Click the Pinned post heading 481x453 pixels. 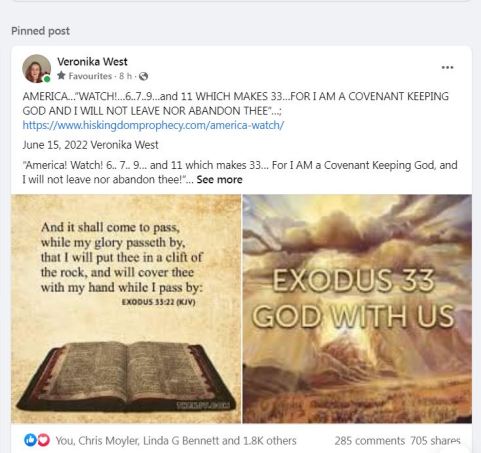tap(41, 31)
